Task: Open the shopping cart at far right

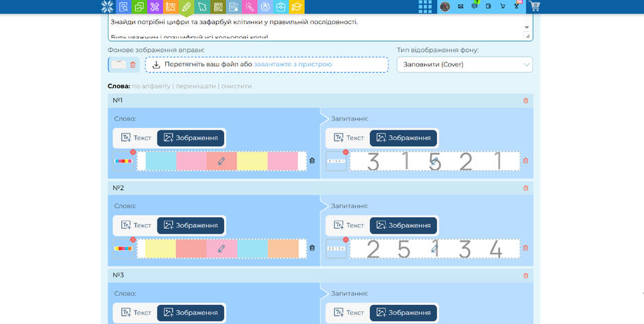Action: pos(535,6)
